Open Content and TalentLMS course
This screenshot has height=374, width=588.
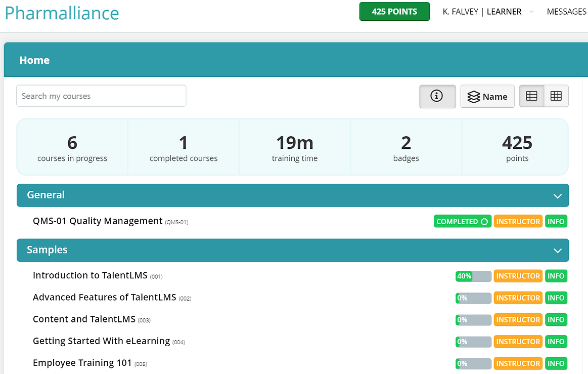[x=84, y=319]
